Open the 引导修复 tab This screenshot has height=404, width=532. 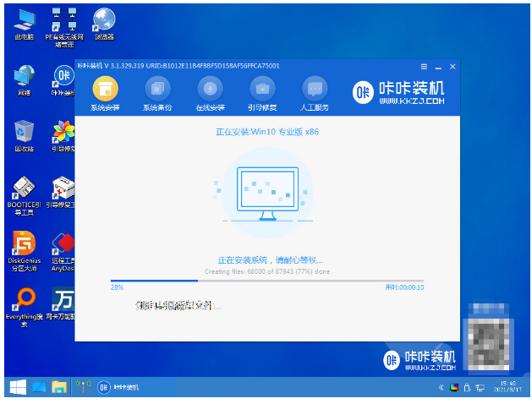[x=262, y=94]
